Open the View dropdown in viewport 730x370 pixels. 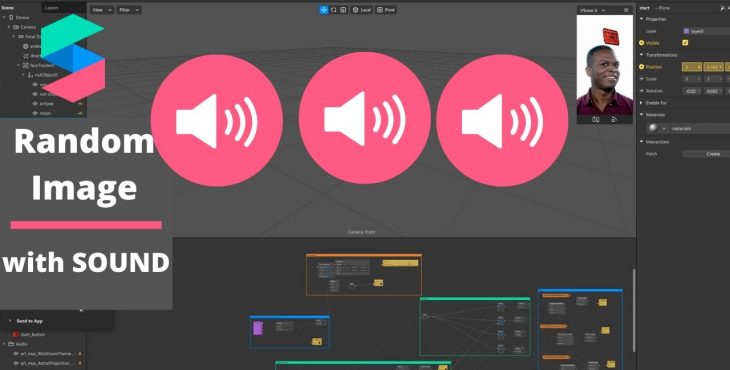click(101, 10)
